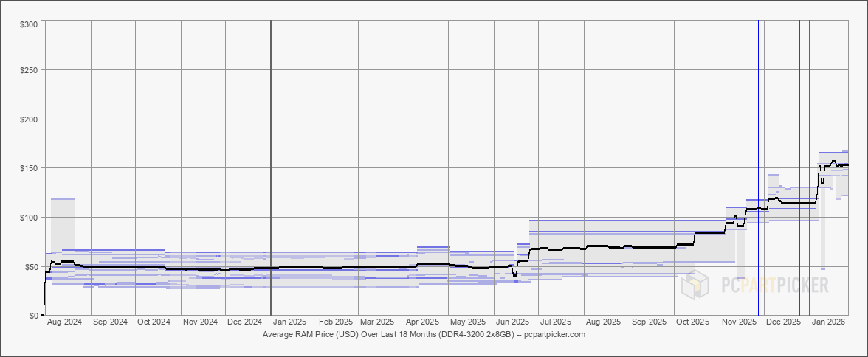The image size is (868, 357).
Task: Click the $300 y-axis label
Action: tap(30, 24)
